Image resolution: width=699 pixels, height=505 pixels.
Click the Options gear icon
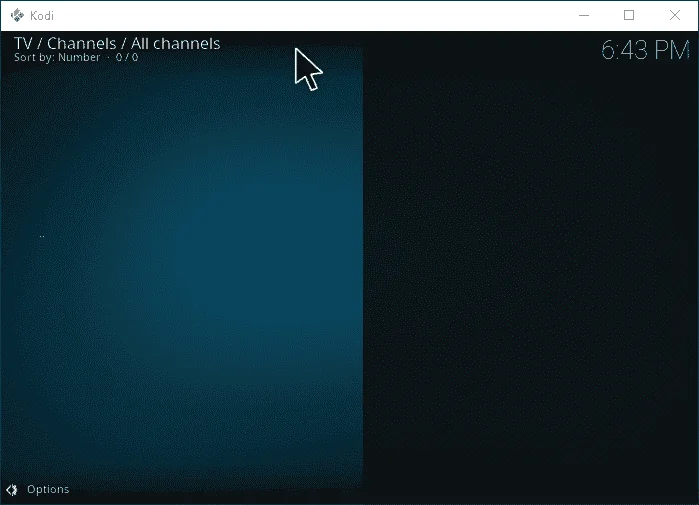click(x=12, y=490)
